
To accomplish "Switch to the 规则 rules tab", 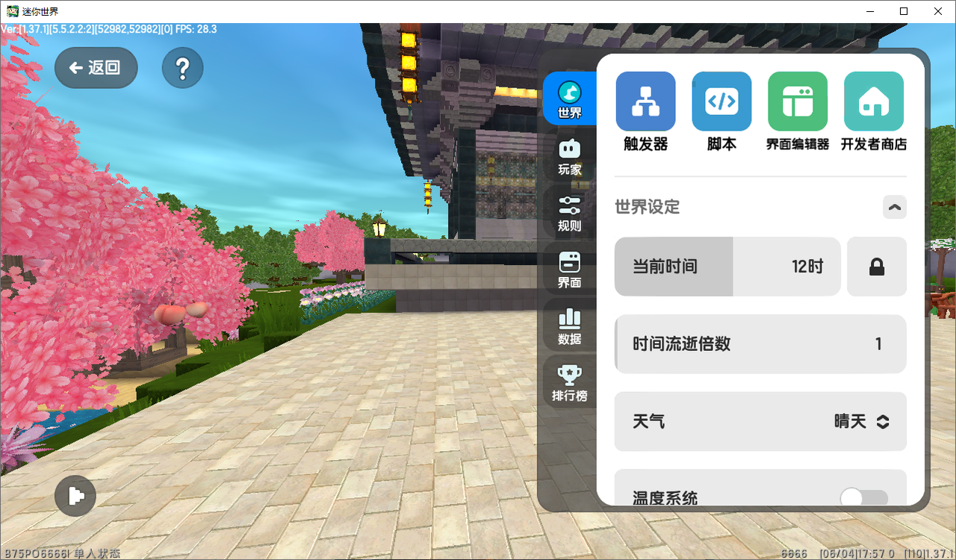I will tap(570, 214).
